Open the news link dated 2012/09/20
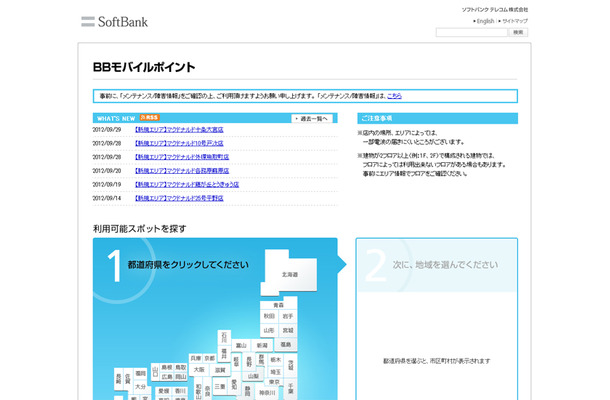This screenshot has height=400, width=610. pyautogui.click(x=182, y=171)
